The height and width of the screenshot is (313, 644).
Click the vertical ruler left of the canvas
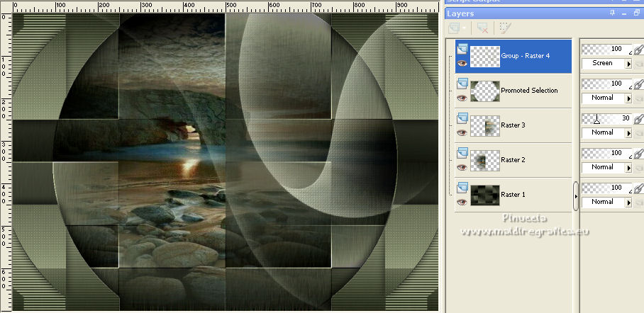point(6,161)
